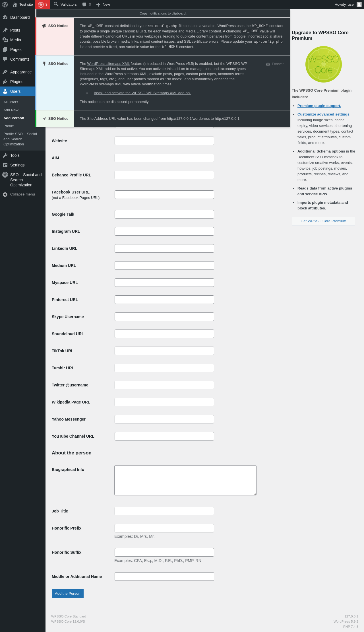
Task: Focus the Skype Username field
Action: pyautogui.click(x=164, y=317)
